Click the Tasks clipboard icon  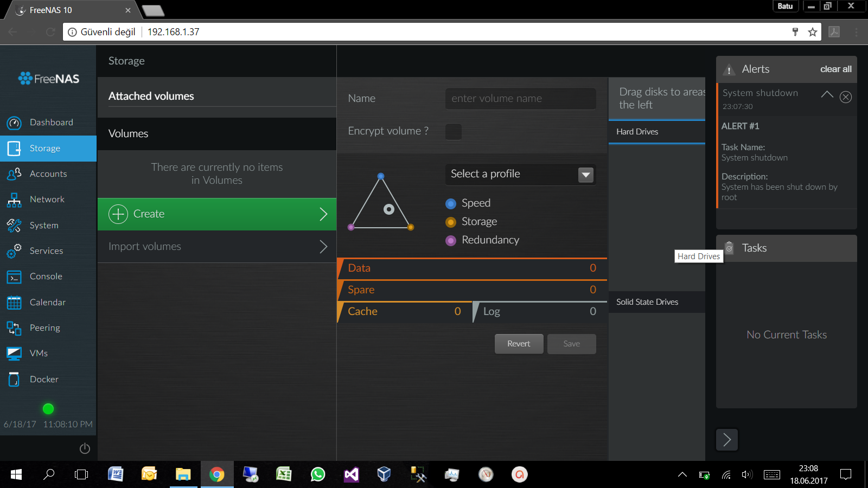point(729,248)
